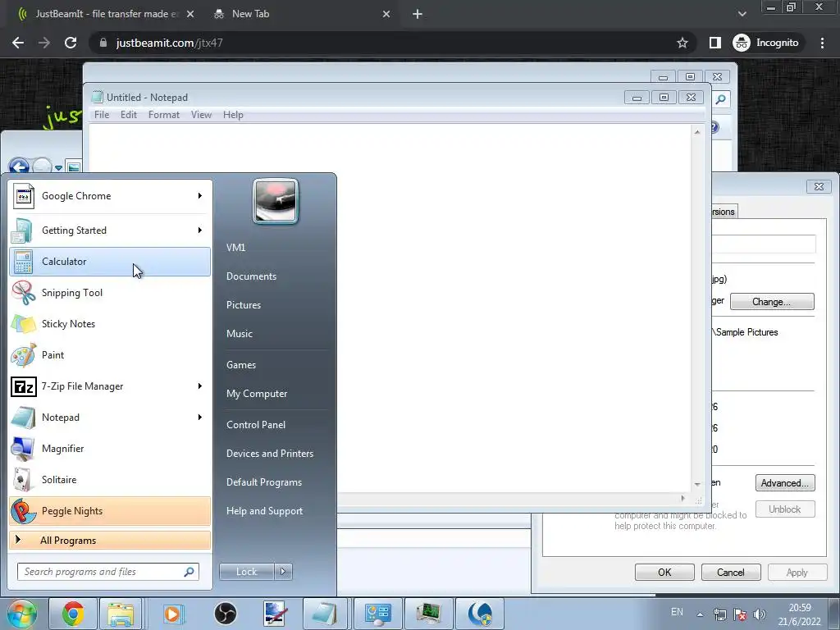Open Notepad Format menu
840x630 pixels.
click(164, 115)
